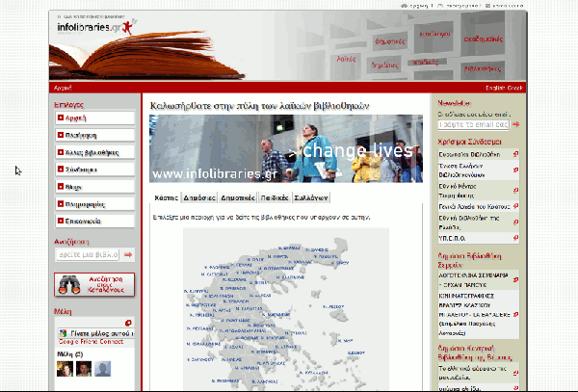
Task: Switch to the Δημοτικές tab
Action: (238, 197)
